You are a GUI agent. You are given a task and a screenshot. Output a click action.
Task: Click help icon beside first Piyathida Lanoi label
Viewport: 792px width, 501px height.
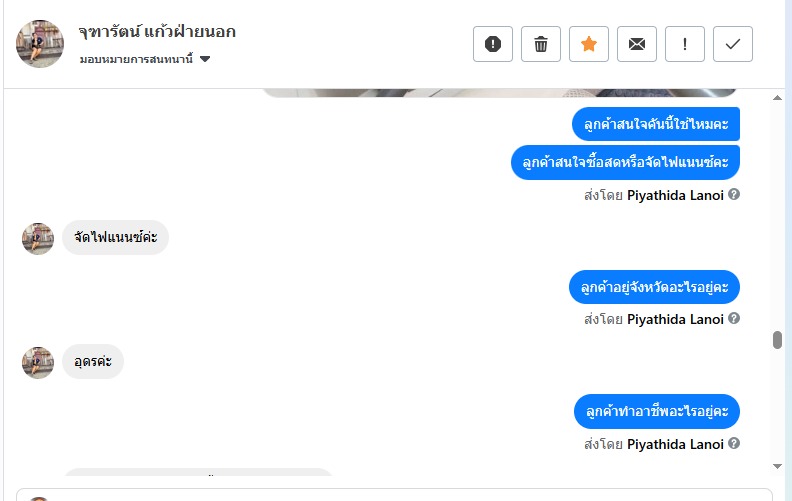(734, 194)
